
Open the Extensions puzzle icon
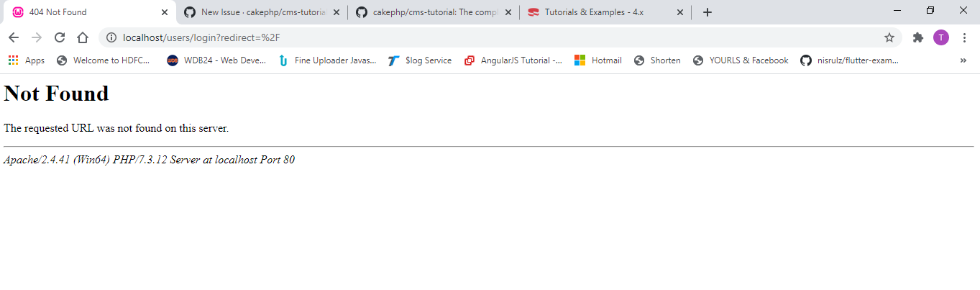click(918, 37)
